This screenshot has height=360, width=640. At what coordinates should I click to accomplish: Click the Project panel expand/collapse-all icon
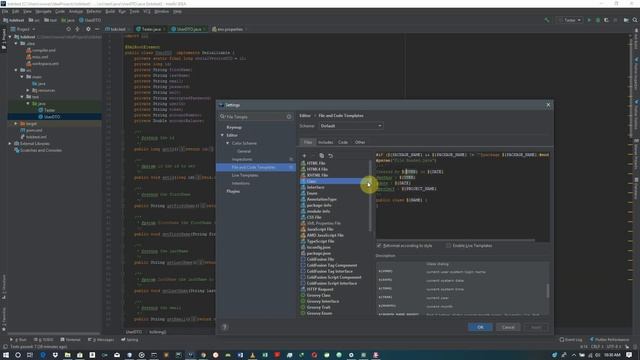click(77, 29)
